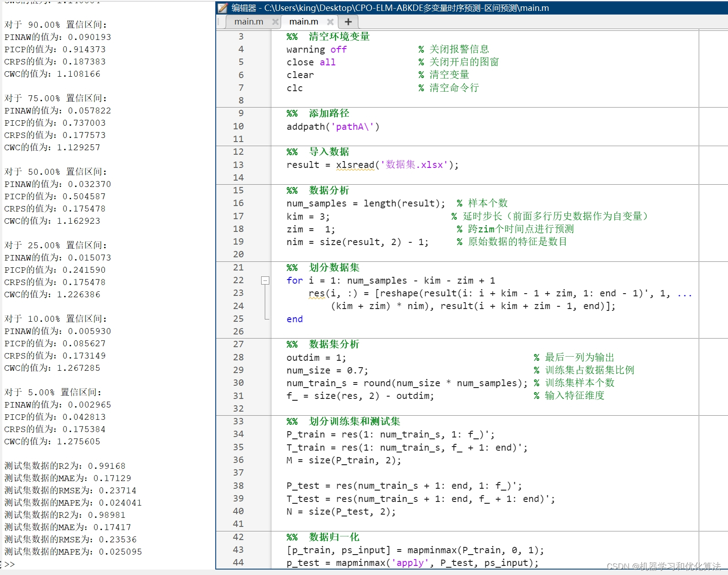This screenshot has height=575, width=728.
Task: Click the 'end' keyword on line 25
Action: 295,319
